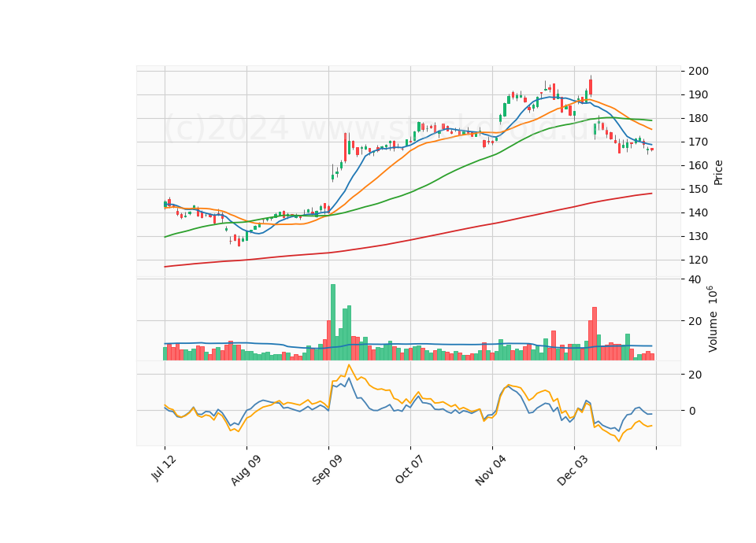The width and height of the screenshot is (756, 543).
Task: Click the 120 price axis tick label
Action: point(699,260)
